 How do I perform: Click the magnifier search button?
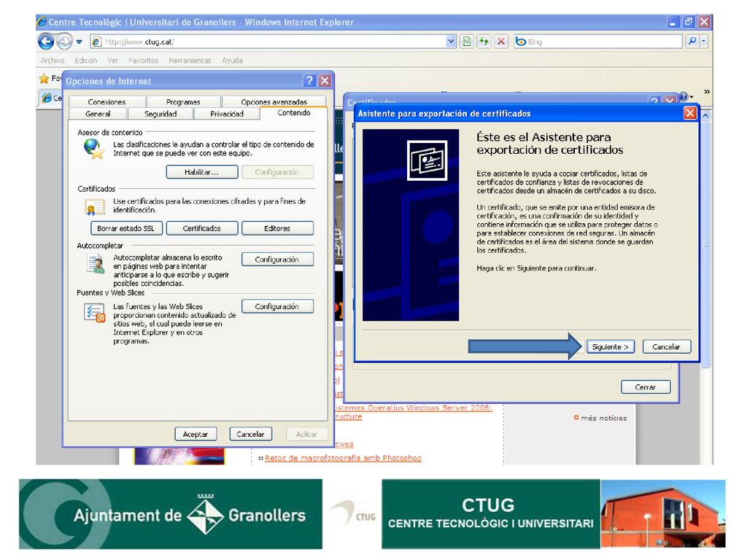[x=692, y=42]
